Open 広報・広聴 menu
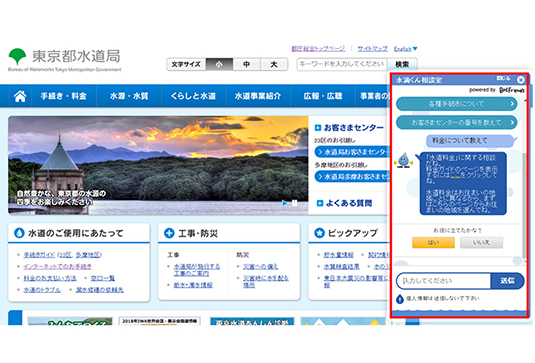The height and width of the screenshot is (363, 535). coord(323,96)
